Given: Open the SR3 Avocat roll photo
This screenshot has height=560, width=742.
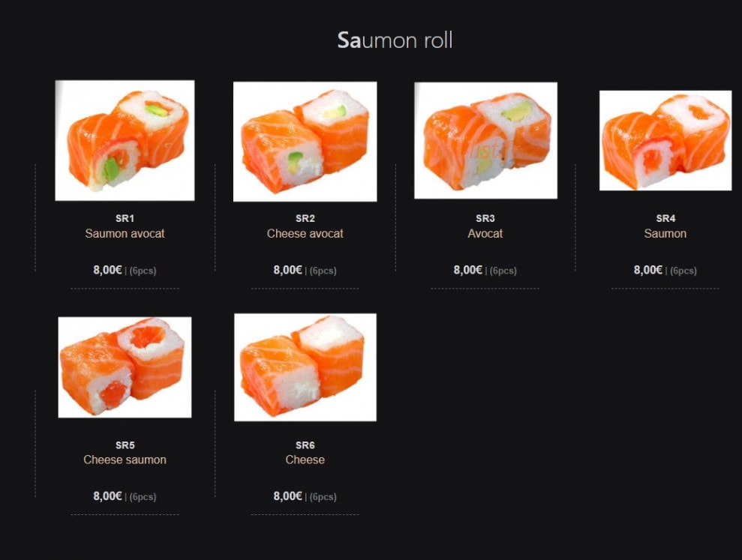Looking at the screenshot, I should [x=486, y=140].
